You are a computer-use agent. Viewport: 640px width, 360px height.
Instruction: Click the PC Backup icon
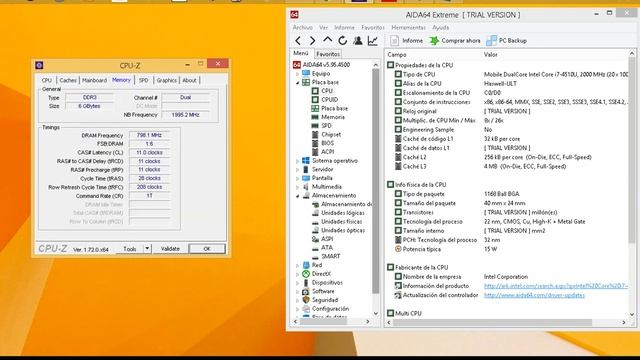[x=491, y=40]
